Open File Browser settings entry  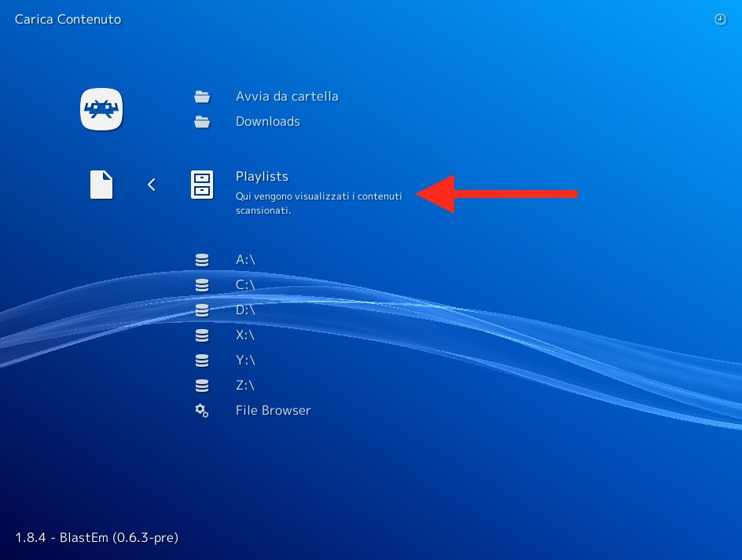click(273, 410)
